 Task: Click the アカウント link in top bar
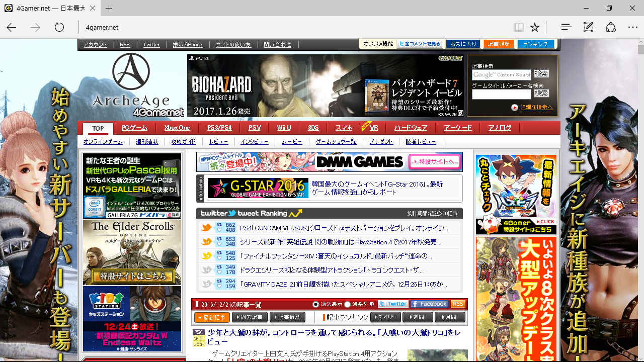pyautogui.click(x=95, y=44)
